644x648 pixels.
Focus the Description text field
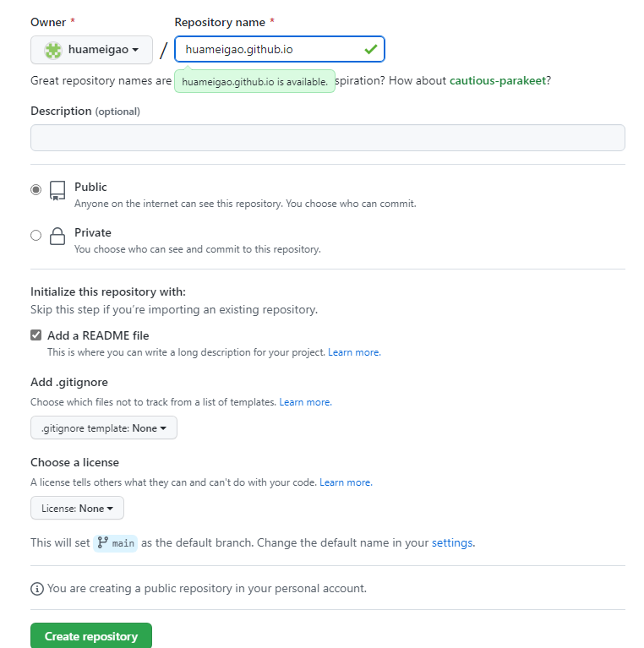(x=328, y=138)
